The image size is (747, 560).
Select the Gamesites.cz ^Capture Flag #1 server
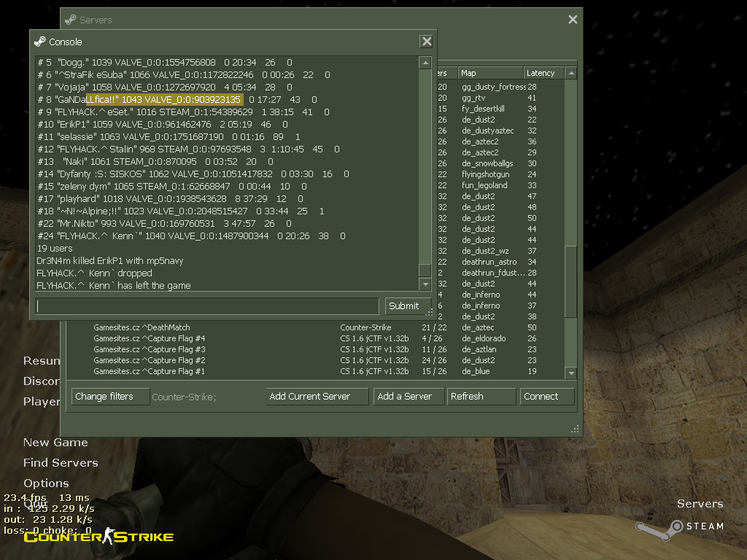150,372
